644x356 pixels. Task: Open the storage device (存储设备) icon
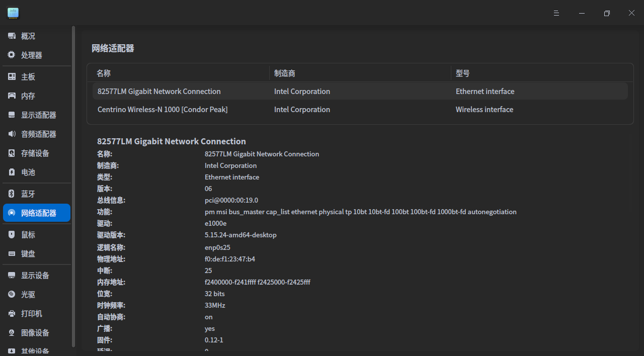12,153
